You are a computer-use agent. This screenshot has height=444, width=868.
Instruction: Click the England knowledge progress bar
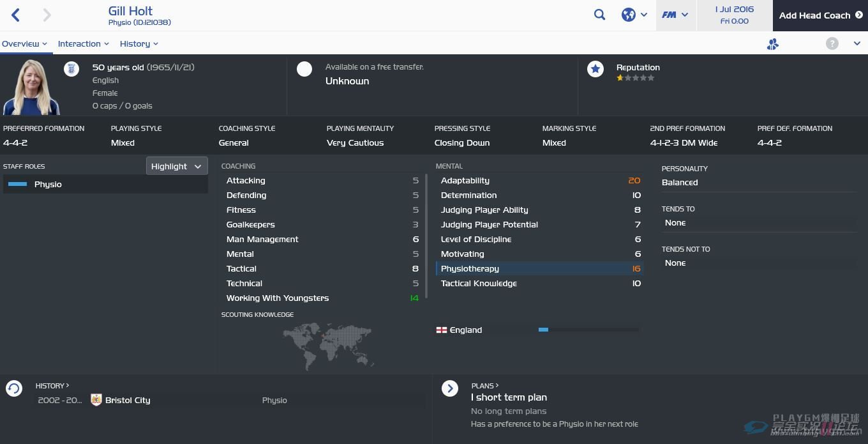click(588, 330)
